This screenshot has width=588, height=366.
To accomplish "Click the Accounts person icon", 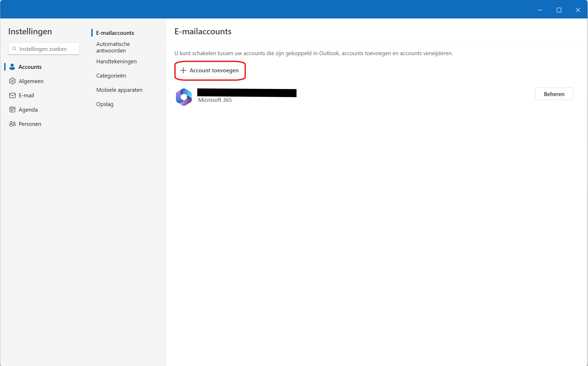I will click(x=12, y=67).
